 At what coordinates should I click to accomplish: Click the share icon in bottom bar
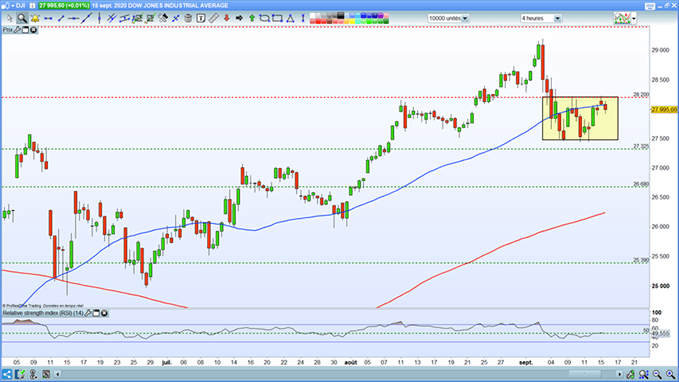point(7,374)
